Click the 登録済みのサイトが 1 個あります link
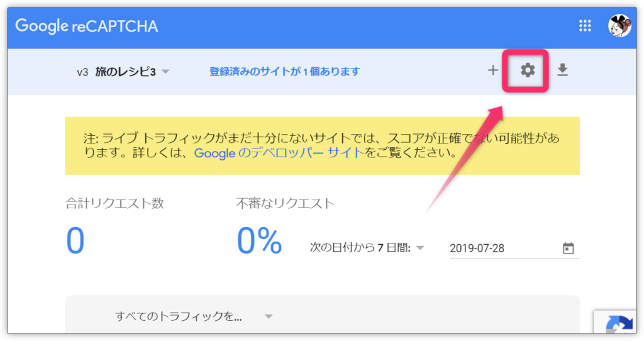 pyautogui.click(x=284, y=72)
